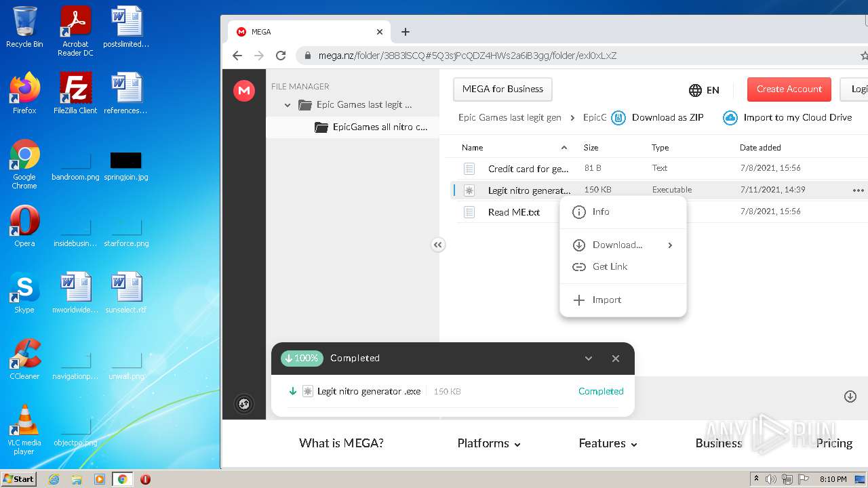
Task: Show hidden tray icons arrow
Action: coord(755,479)
